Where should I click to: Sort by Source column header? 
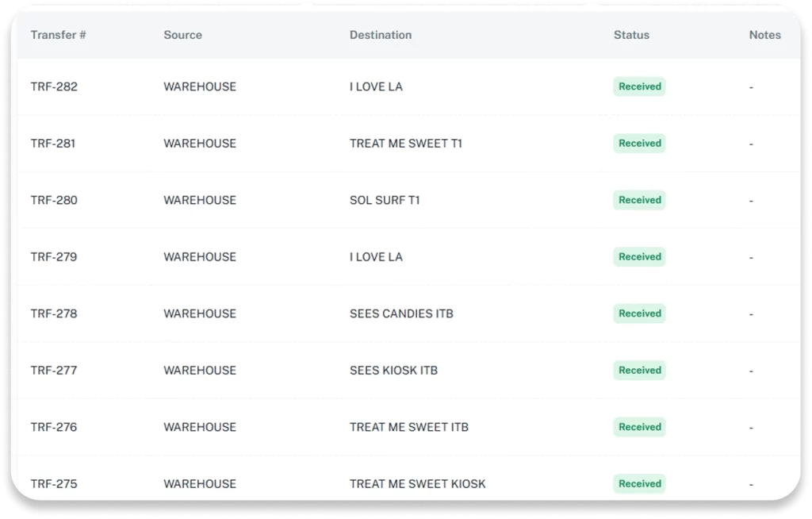(182, 35)
